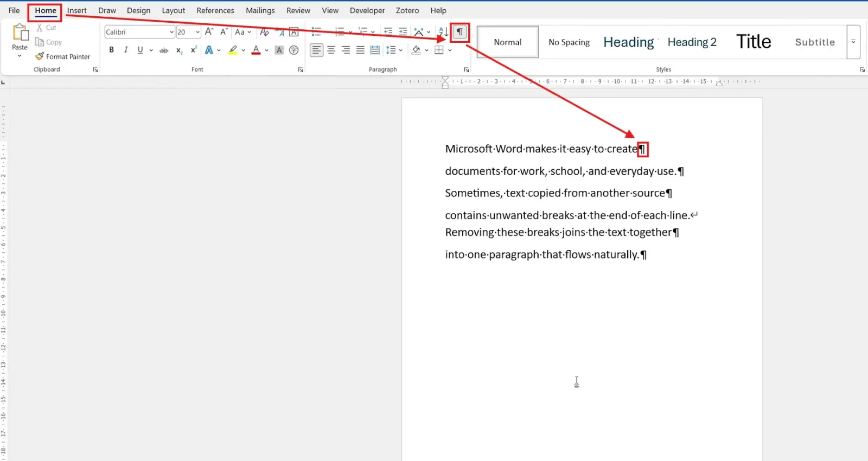The width and height of the screenshot is (868, 461).
Task: Click the Format Painter tool
Action: point(63,56)
